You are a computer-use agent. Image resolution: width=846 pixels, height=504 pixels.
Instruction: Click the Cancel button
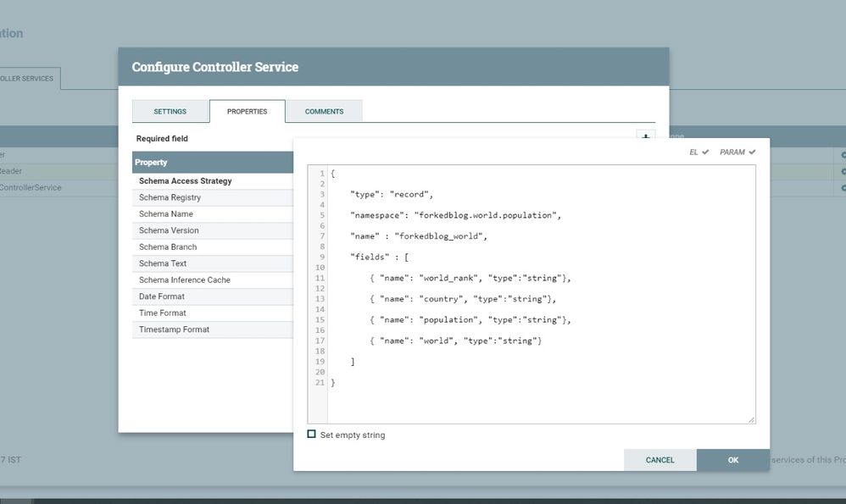point(660,460)
